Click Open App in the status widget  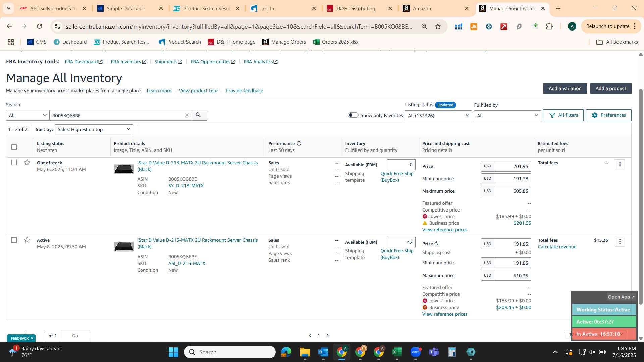click(x=621, y=297)
